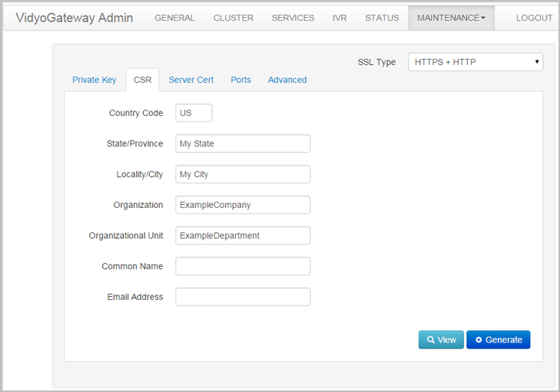Image resolution: width=560 pixels, height=392 pixels.
Task: Click the empty Common Name field
Action: (x=242, y=266)
